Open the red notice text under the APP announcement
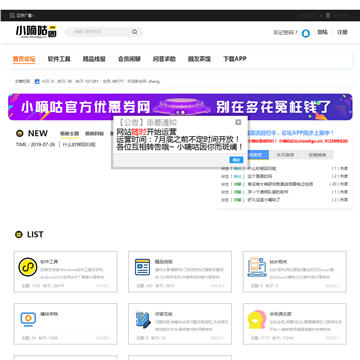Viewport: 360px width, 360px height. (x=298, y=141)
